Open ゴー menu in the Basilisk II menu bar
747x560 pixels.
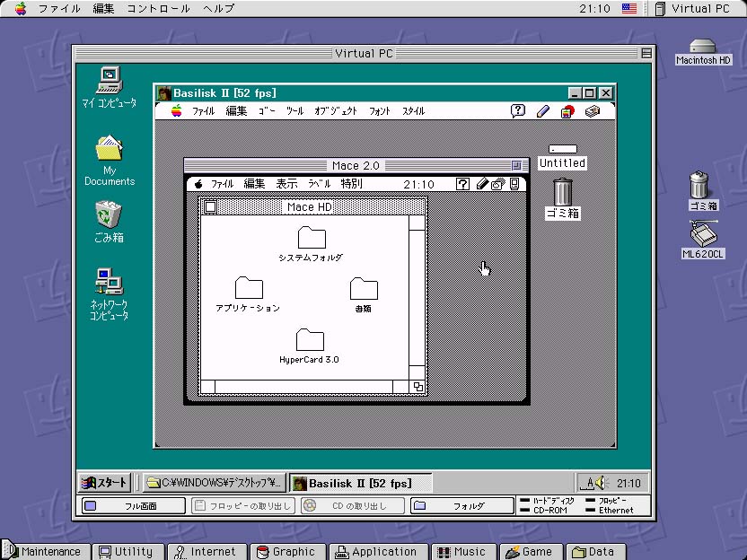(x=267, y=111)
